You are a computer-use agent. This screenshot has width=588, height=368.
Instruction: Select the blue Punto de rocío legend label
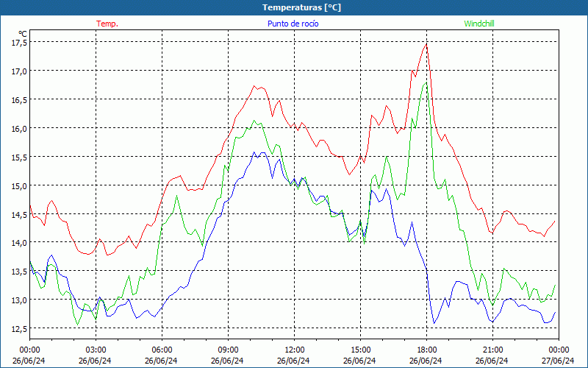pyautogui.click(x=293, y=24)
